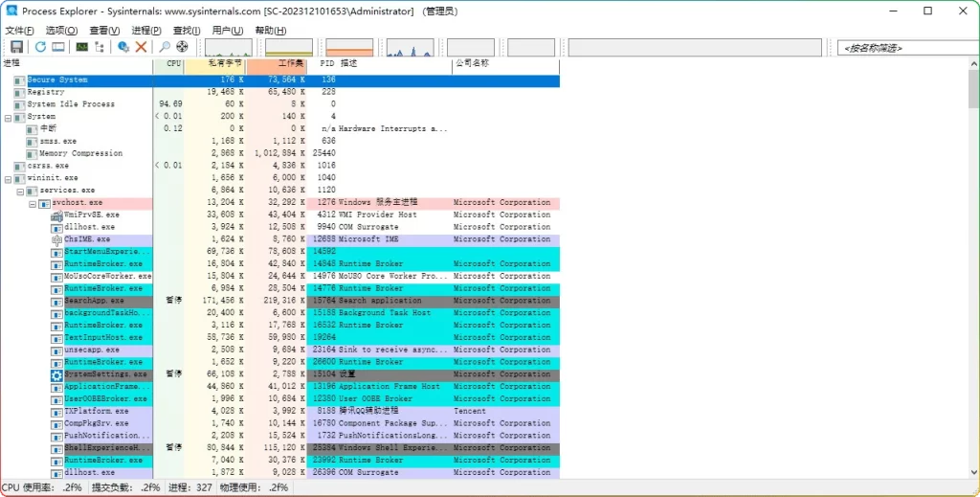Click the CompPkgSrv.exe process icon

click(x=56, y=424)
